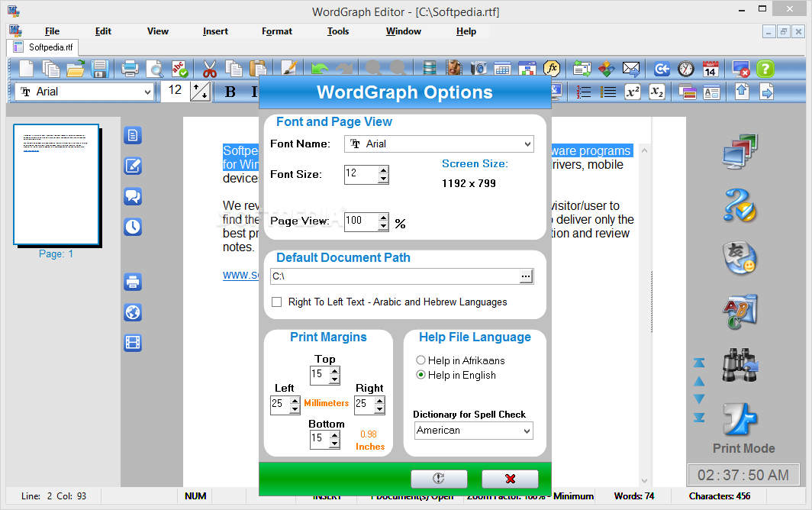Open the Insert menu
The width and height of the screenshot is (812, 510).
point(215,31)
